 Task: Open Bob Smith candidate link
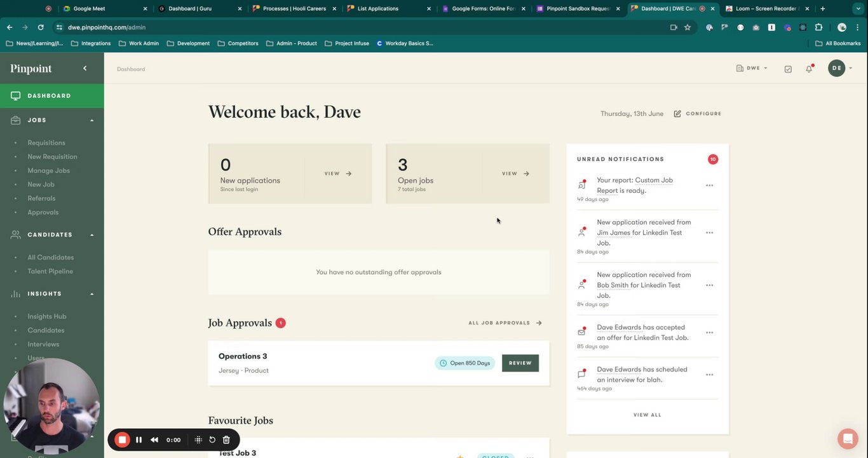click(x=613, y=286)
